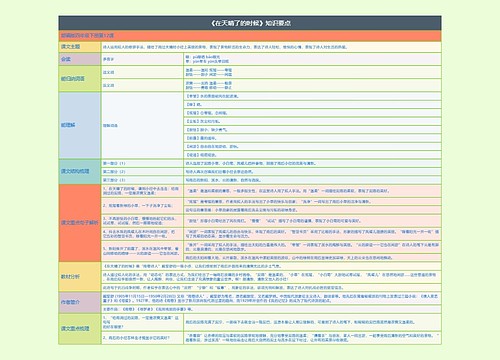
Task: Select the orange 课文重点句子解析 cell
Action: tap(80, 223)
